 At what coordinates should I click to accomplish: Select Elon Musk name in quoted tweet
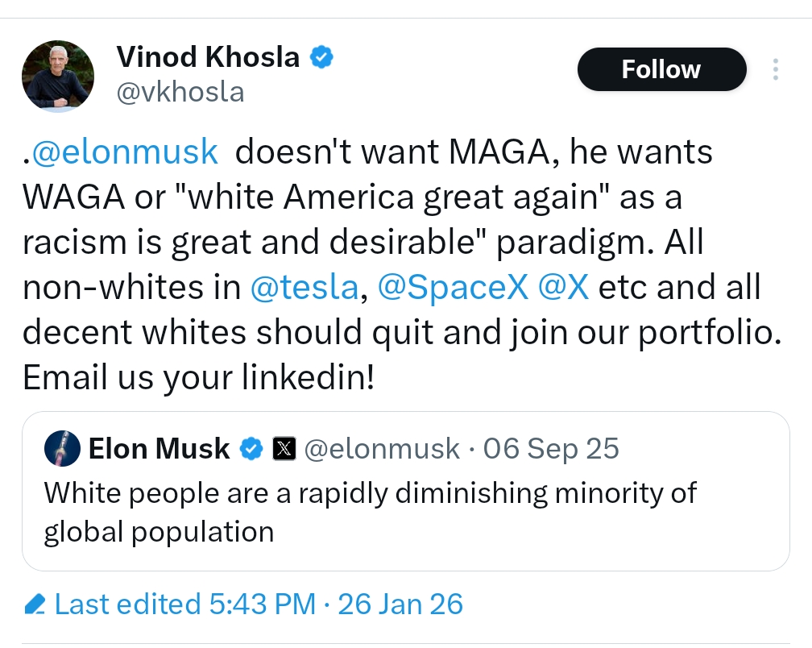pyautogui.click(x=159, y=449)
